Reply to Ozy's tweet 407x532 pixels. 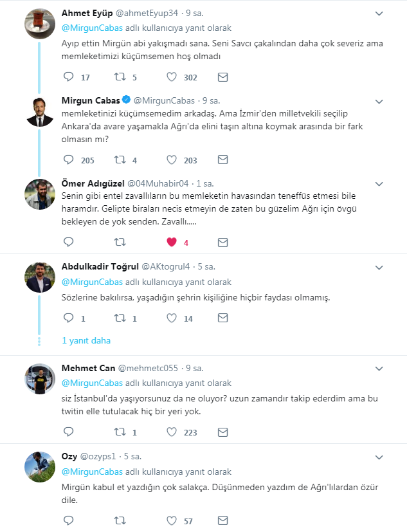click(x=69, y=520)
